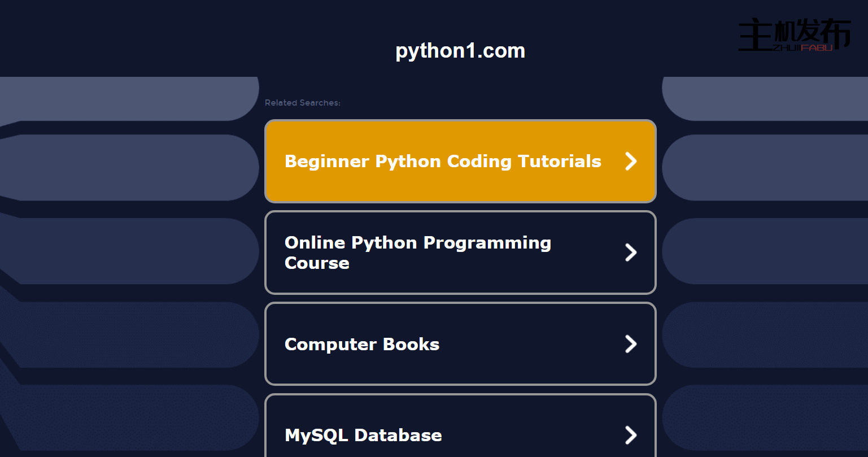
Task: Click decorative bar left of Online Python card
Action: (x=130, y=251)
